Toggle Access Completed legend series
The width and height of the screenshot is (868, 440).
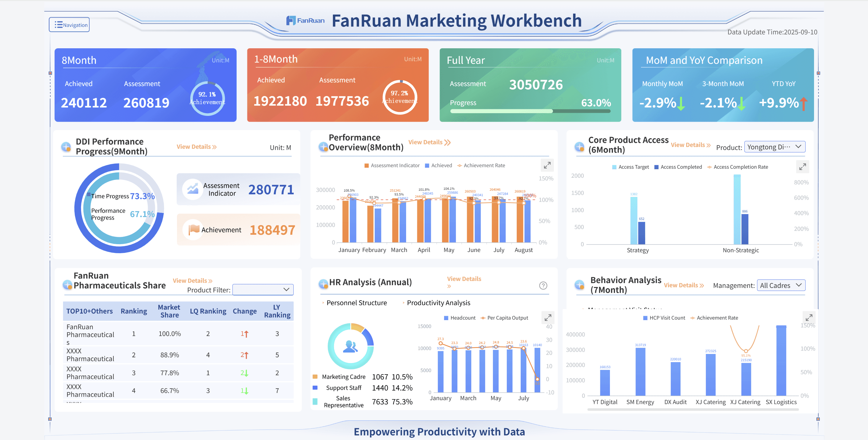tap(678, 167)
